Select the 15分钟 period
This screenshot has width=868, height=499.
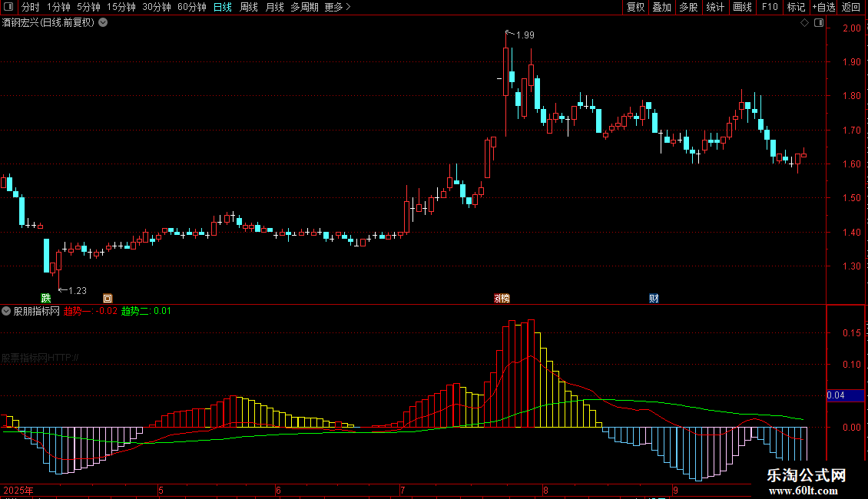(x=121, y=7)
